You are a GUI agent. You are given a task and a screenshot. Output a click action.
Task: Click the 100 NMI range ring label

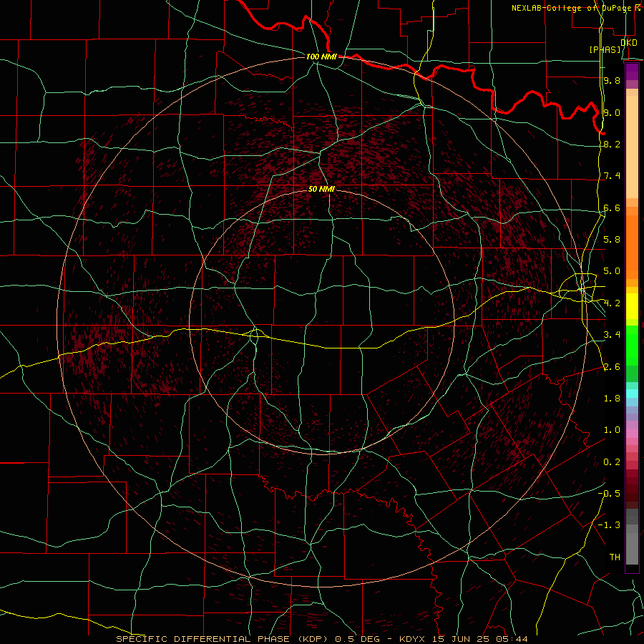(x=321, y=57)
